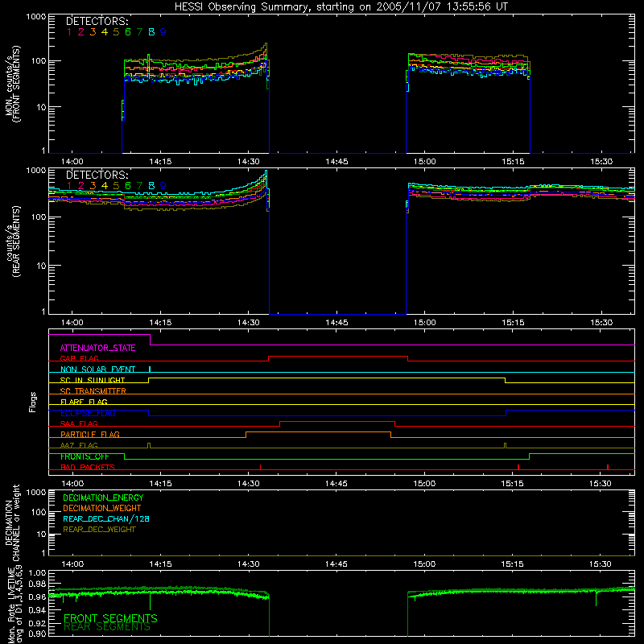The image size is (644, 644).
Task: Click the 14:00 tick label under decimation plot
Action: (x=72, y=564)
